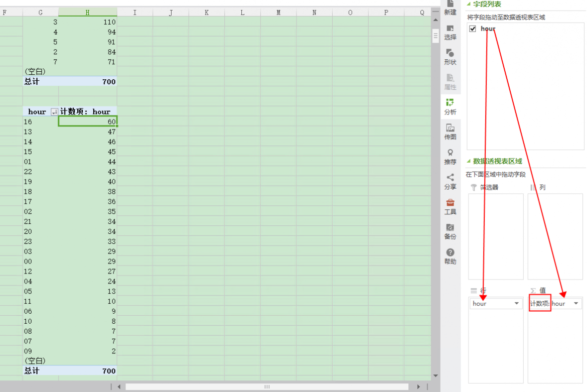Collapse the 数据透视表区域 section

(470, 161)
